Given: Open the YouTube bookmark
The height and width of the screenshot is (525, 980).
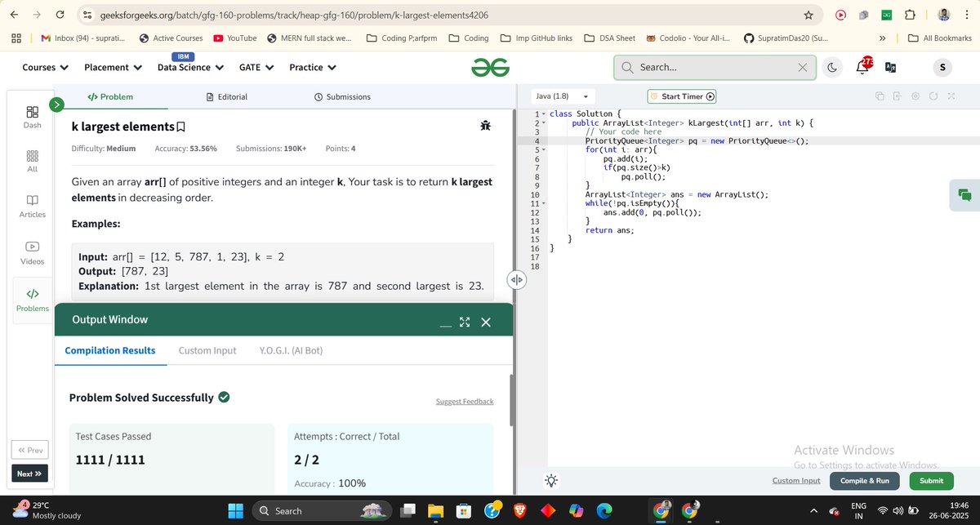Looking at the screenshot, I should tap(234, 38).
